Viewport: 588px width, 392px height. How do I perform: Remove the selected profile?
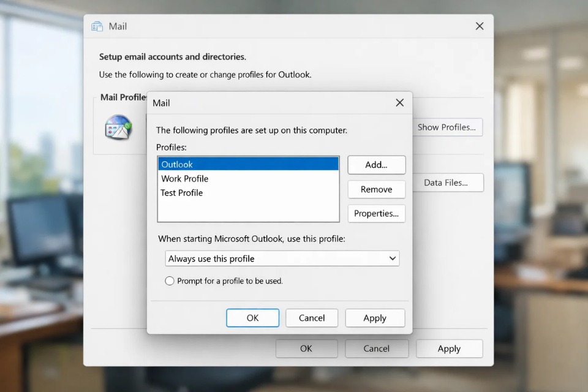(x=376, y=189)
